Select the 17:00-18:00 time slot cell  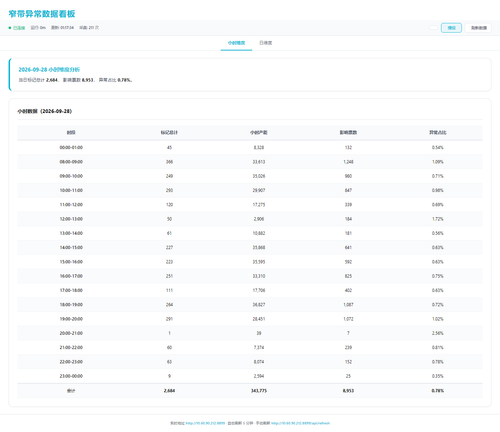pos(71,290)
